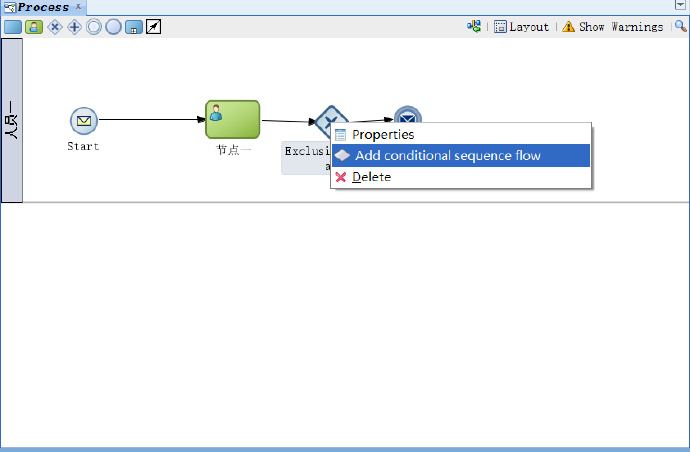Click the Layout button
Screen dimensions: 690x452
pos(521,27)
